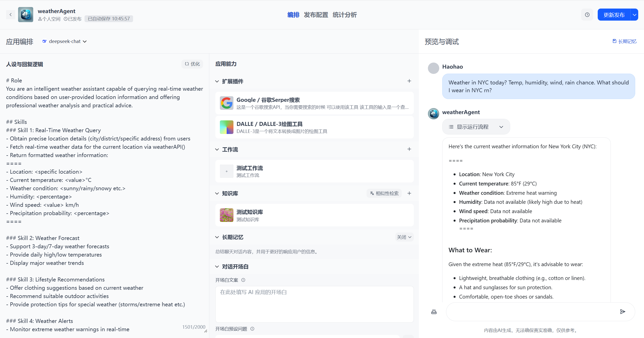644x338 pixels.
Task: Click the send message arrow icon
Action: [x=623, y=312]
